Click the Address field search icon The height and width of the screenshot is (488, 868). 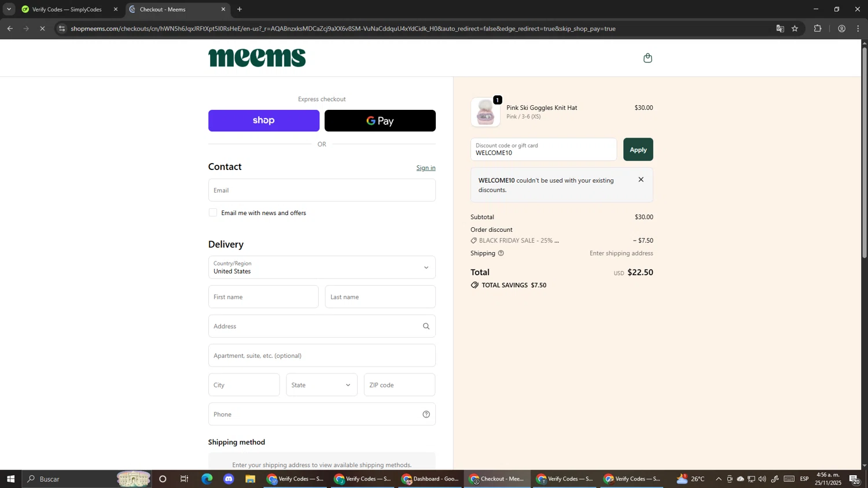pyautogui.click(x=426, y=327)
